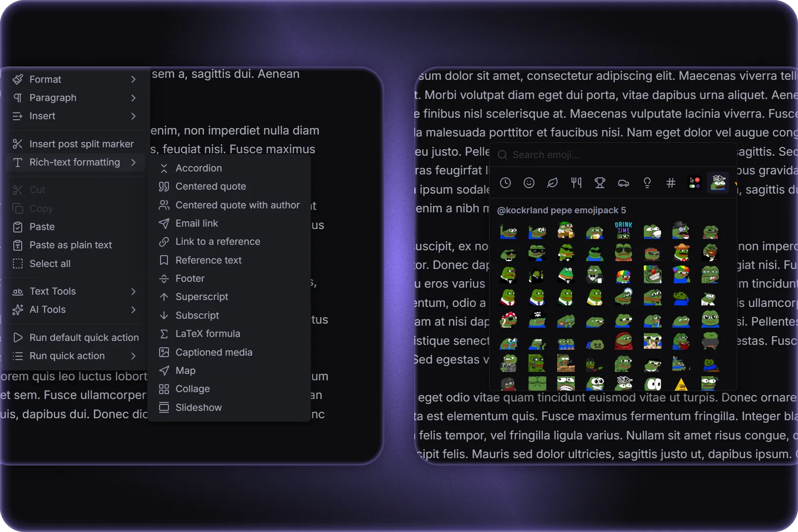Viewport: 798px width, 532px height.
Task: Insert the yellow triangle pepe emoji
Action: pos(681,384)
